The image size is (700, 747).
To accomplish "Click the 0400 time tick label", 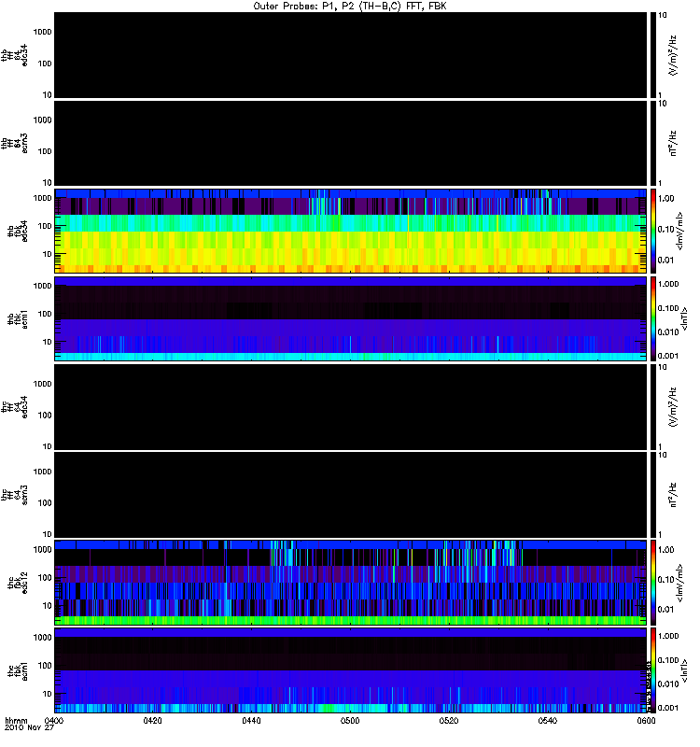I will tap(54, 721).
